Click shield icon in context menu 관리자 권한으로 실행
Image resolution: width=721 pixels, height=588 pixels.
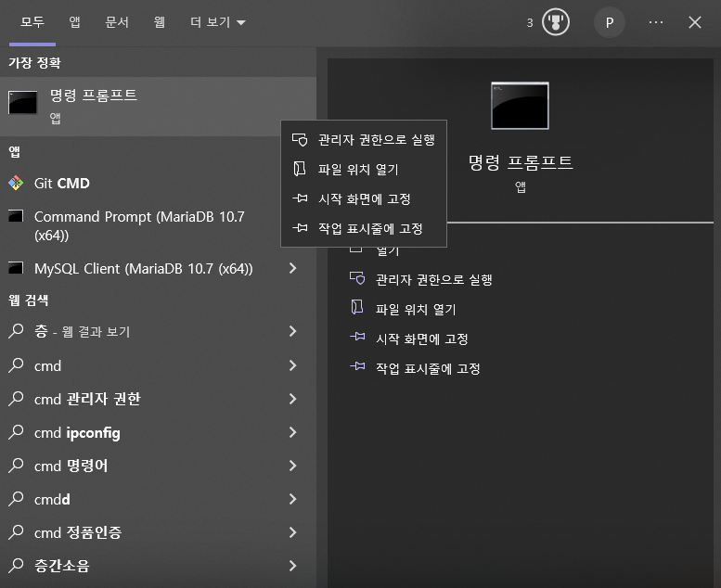(300, 140)
